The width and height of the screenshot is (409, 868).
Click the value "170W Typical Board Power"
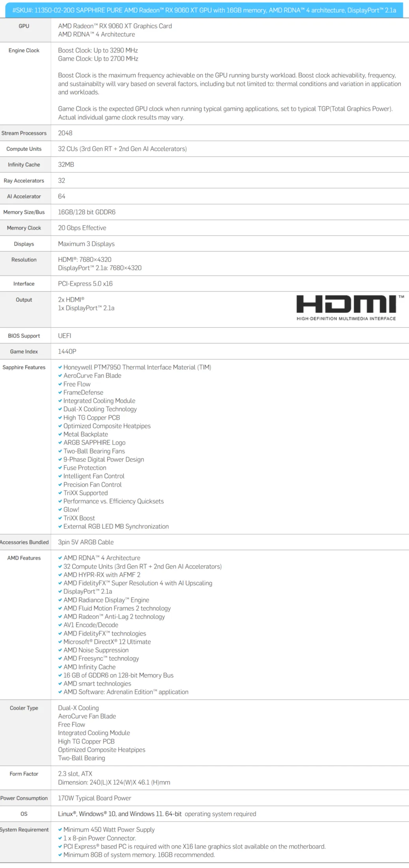(x=95, y=798)
